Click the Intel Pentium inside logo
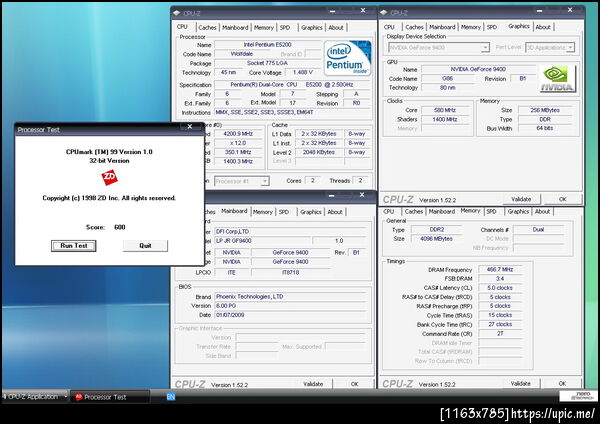This screenshot has height=424, width=600. pos(347,58)
